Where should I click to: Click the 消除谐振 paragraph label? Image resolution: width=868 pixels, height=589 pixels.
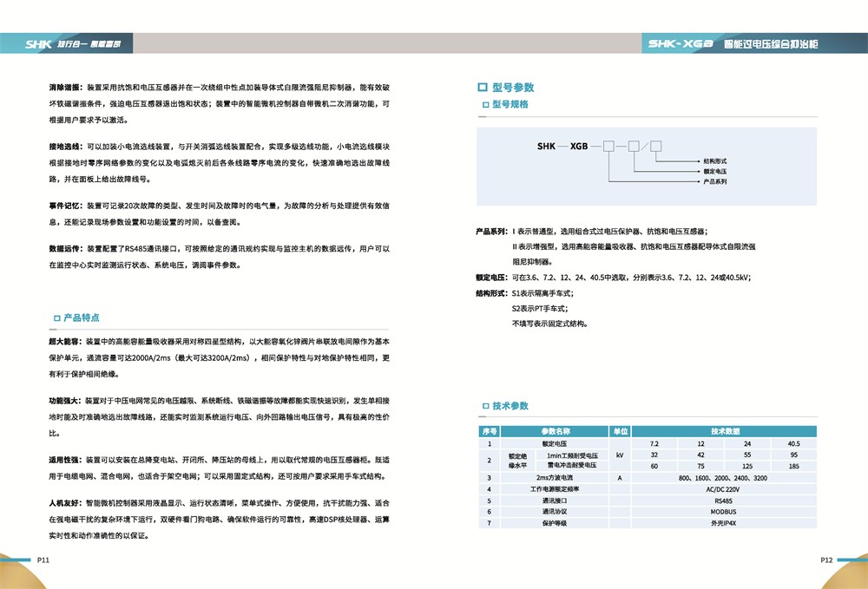coord(65,88)
